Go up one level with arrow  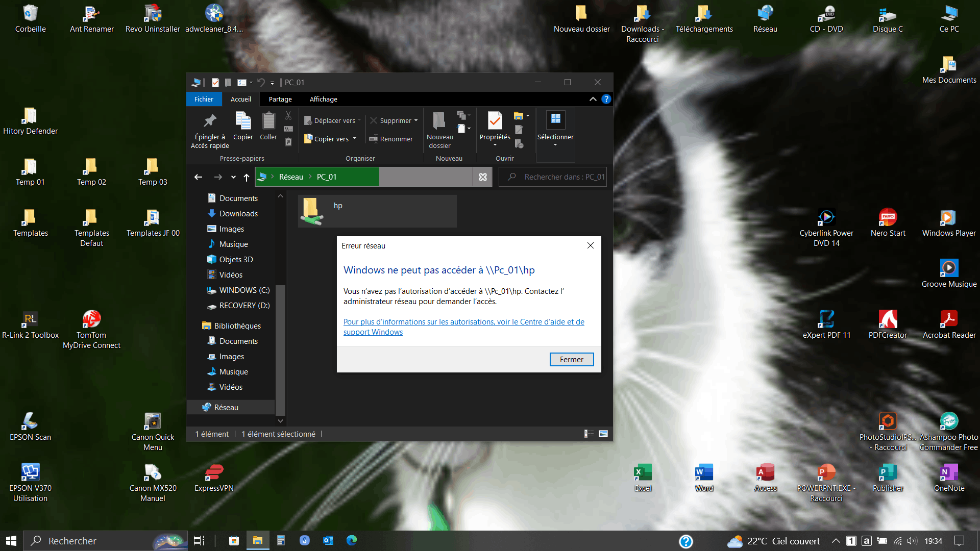(247, 177)
